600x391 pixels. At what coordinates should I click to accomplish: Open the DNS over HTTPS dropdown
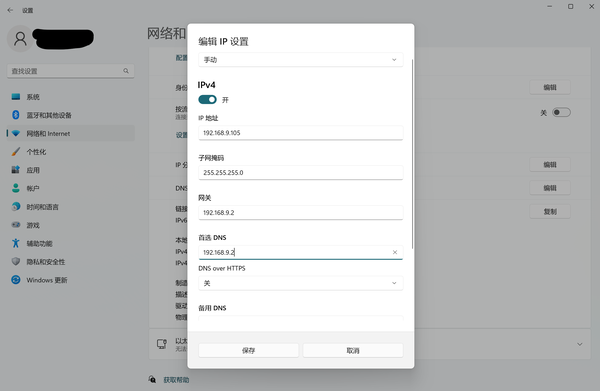301,283
